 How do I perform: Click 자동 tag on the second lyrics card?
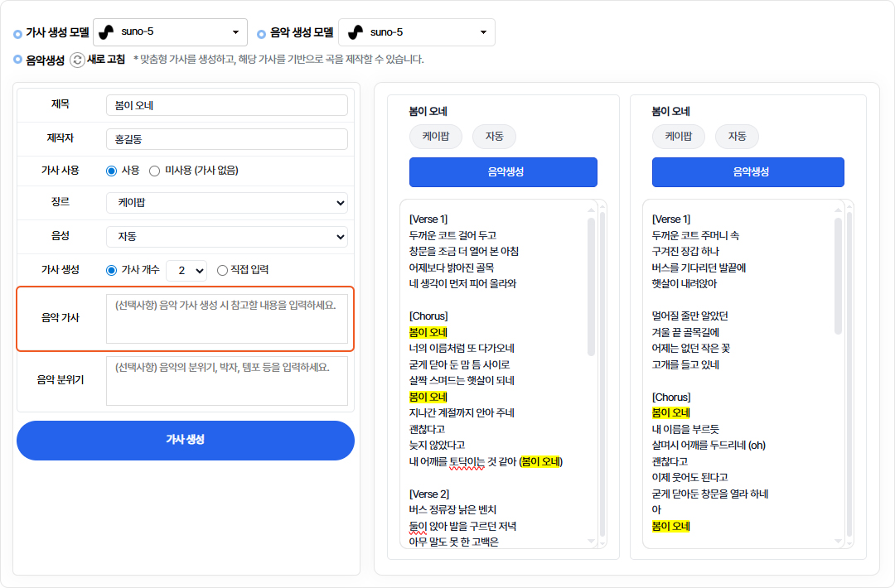tap(737, 137)
